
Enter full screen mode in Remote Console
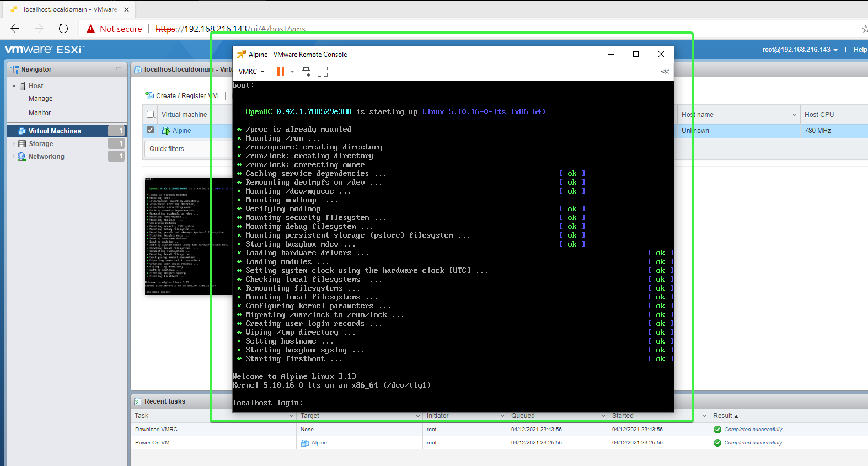coord(323,72)
